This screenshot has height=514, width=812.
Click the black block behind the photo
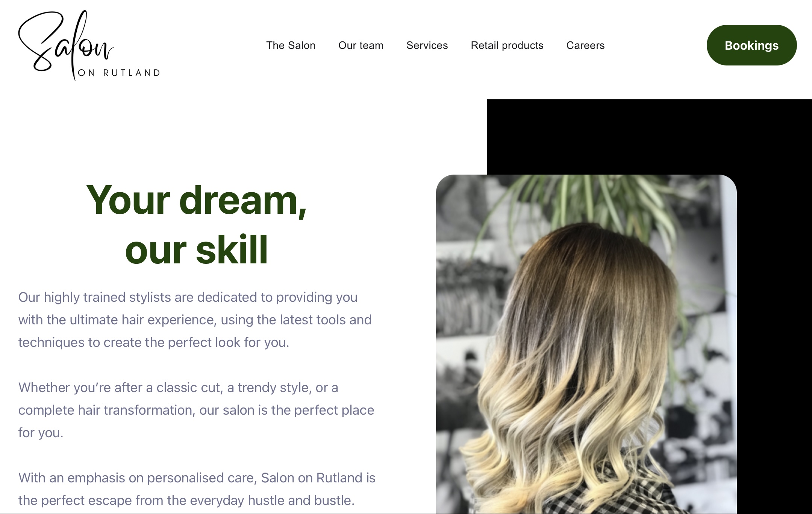pos(649,137)
